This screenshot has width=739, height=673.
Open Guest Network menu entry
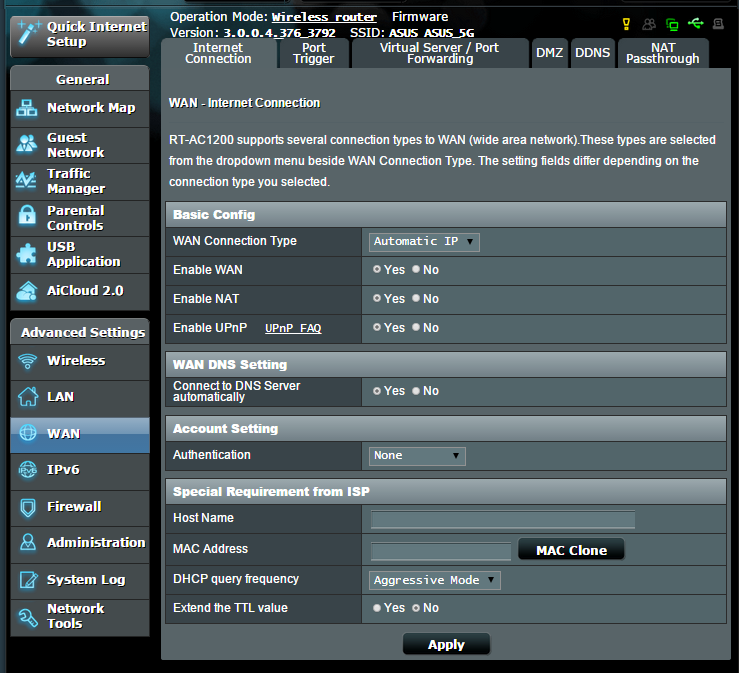(80, 145)
